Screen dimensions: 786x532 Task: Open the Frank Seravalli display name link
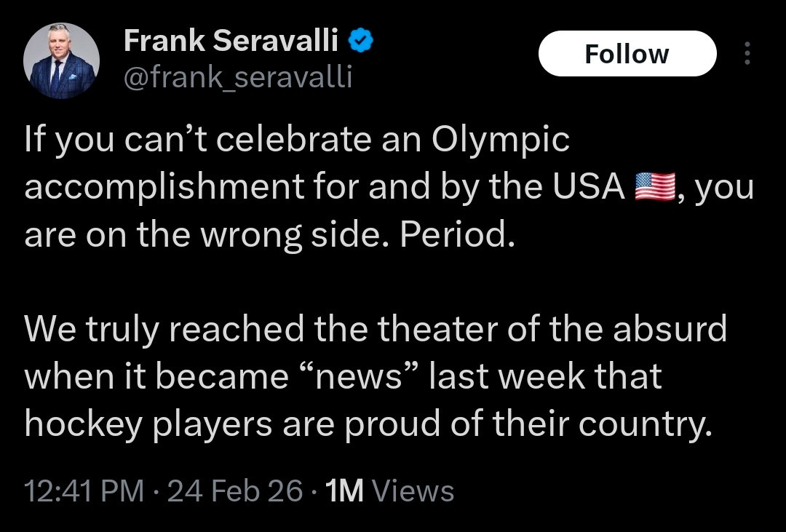[x=231, y=41]
